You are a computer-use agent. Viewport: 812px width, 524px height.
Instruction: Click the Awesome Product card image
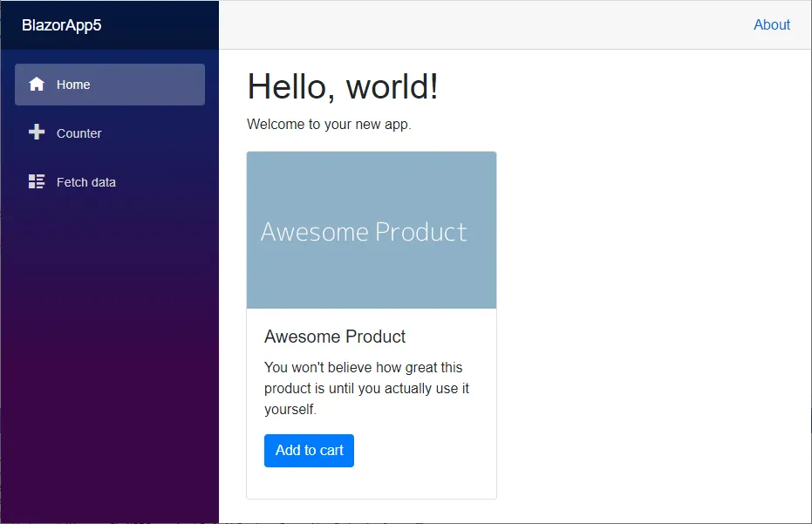pos(372,230)
